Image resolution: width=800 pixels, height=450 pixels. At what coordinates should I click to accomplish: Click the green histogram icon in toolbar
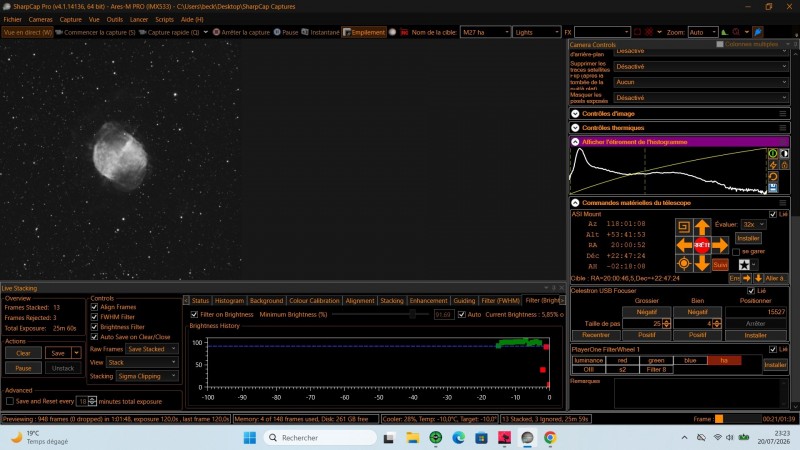724,32
